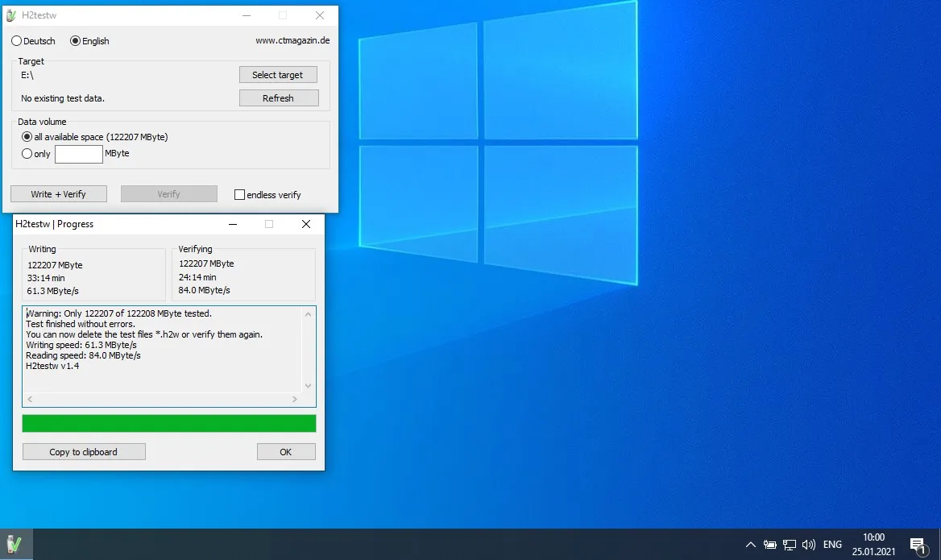941x560 pixels.
Task: Click 'Writing speed: 61.3 MByte/s' log line
Action: pos(81,345)
